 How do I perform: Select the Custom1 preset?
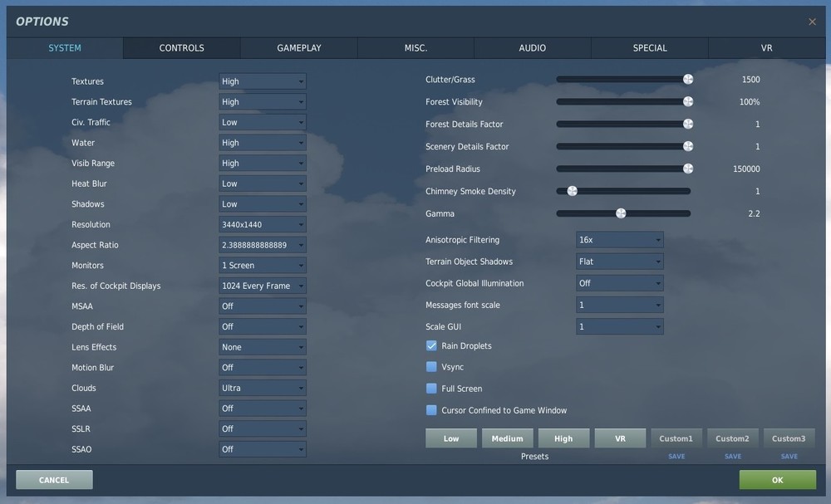[x=676, y=438]
